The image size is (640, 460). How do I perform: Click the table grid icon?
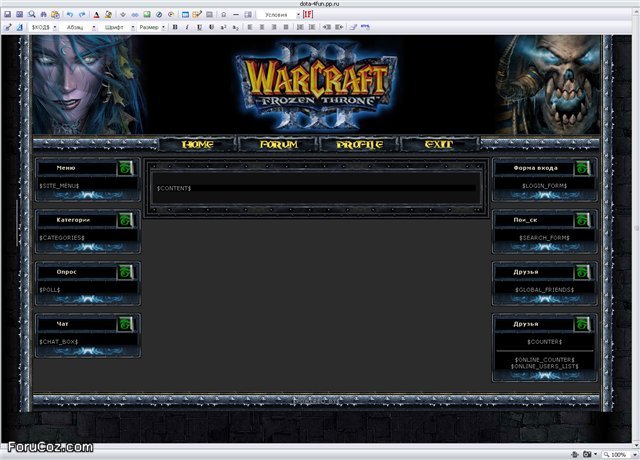(248, 15)
